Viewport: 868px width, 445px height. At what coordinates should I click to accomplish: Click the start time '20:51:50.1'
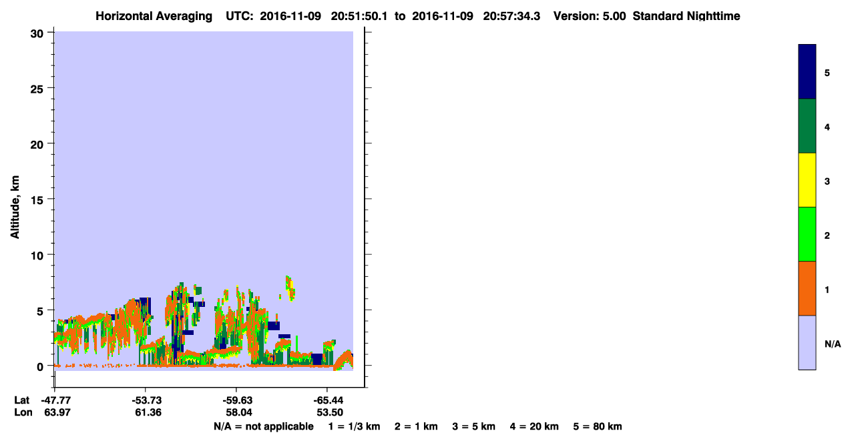361,16
